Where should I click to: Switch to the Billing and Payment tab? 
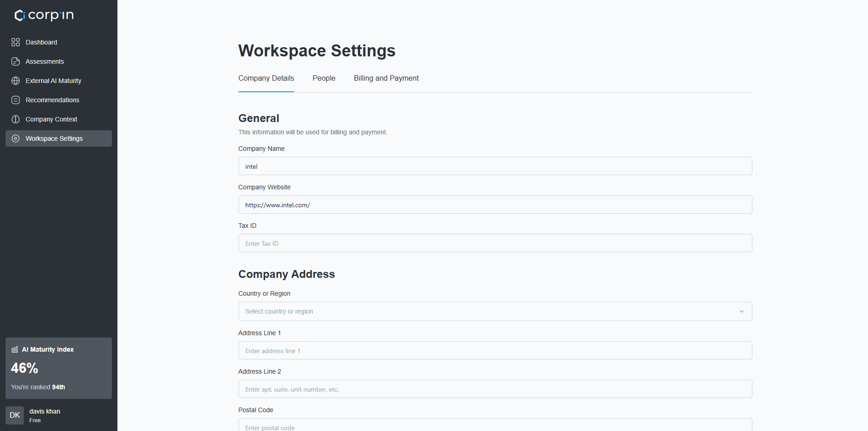point(386,78)
